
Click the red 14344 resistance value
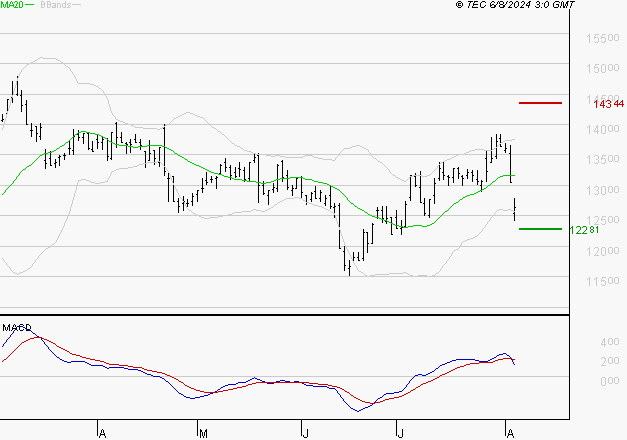coord(609,104)
